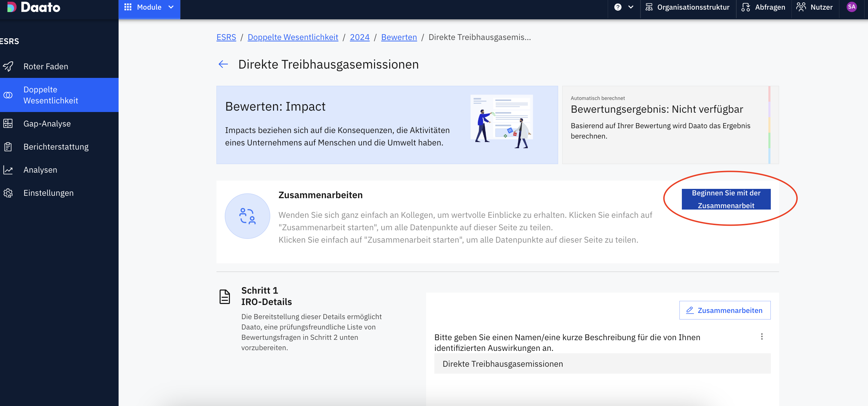This screenshot has width=868, height=406.
Task: Follow the 2024 breadcrumb link
Action: (x=360, y=37)
